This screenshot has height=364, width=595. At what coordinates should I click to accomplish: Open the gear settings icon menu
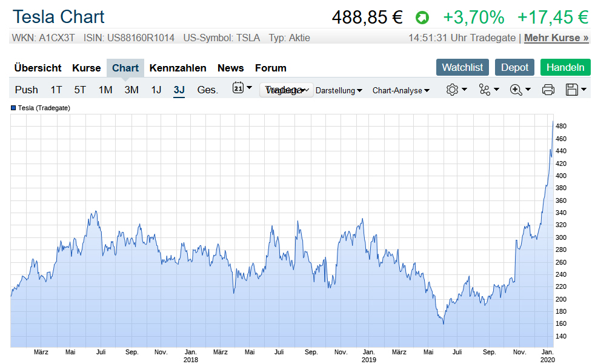click(452, 90)
